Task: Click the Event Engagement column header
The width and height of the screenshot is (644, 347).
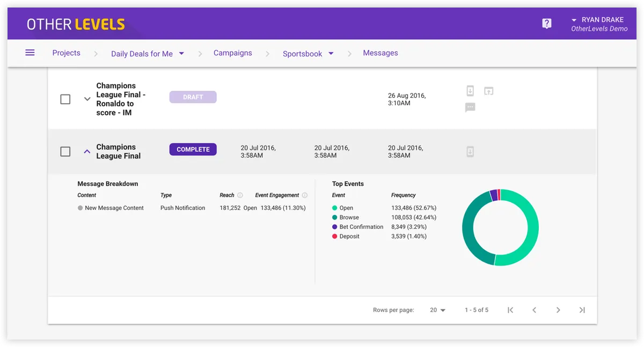Action: 277,196
